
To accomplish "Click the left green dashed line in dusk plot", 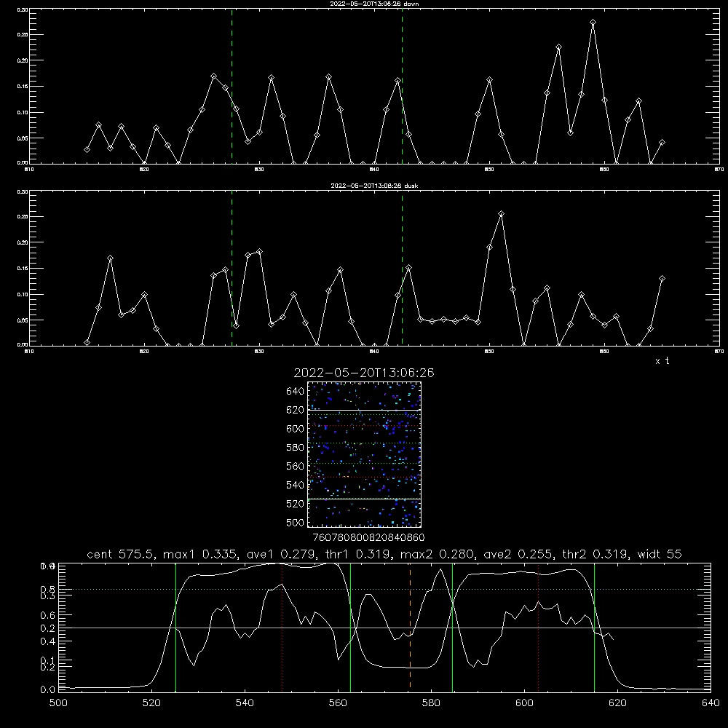I will pos(232,269).
